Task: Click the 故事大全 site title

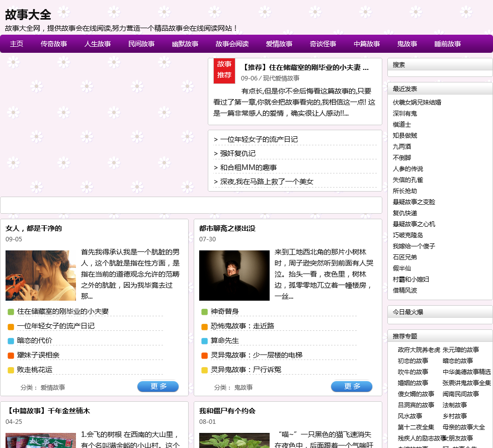Action: 28,14
